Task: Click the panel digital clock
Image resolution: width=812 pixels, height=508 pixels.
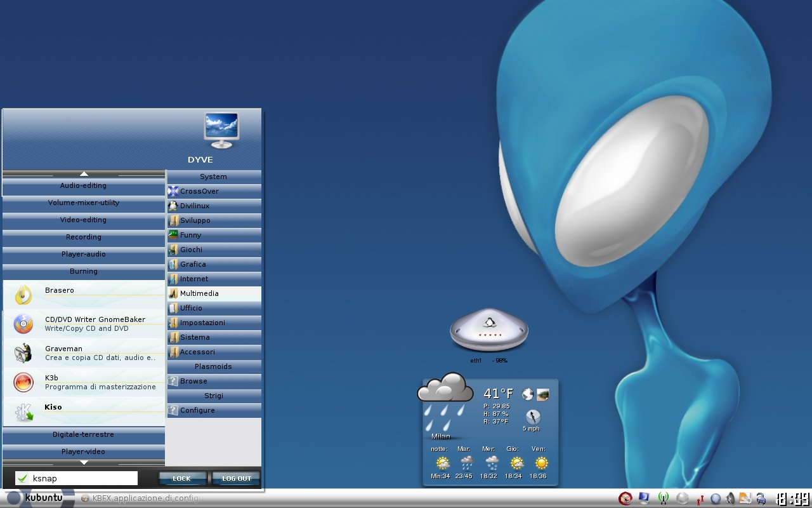Action: [x=792, y=499]
